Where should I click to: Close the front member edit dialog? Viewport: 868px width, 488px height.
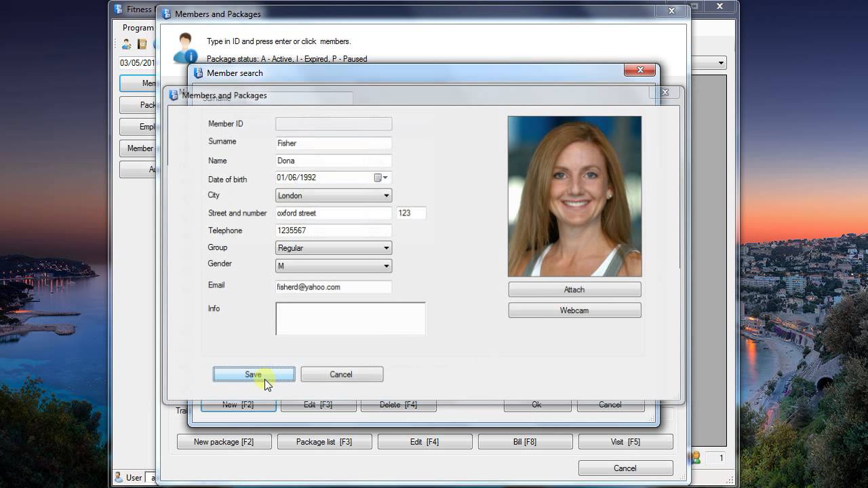point(665,92)
